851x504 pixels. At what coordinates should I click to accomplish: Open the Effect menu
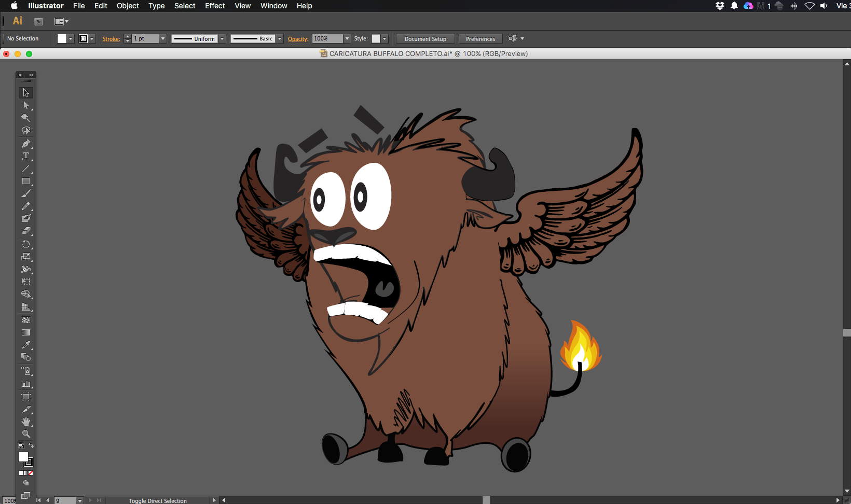click(x=215, y=6)
